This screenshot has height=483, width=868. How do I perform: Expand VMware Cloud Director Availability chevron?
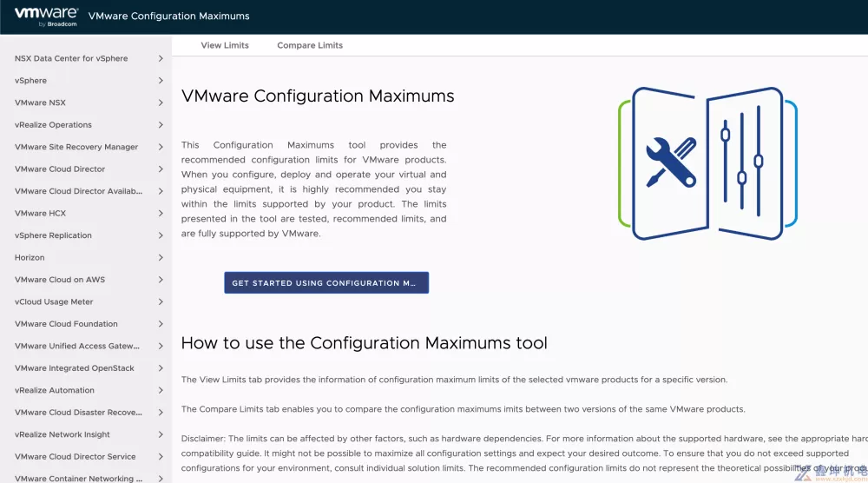point(161,191)
